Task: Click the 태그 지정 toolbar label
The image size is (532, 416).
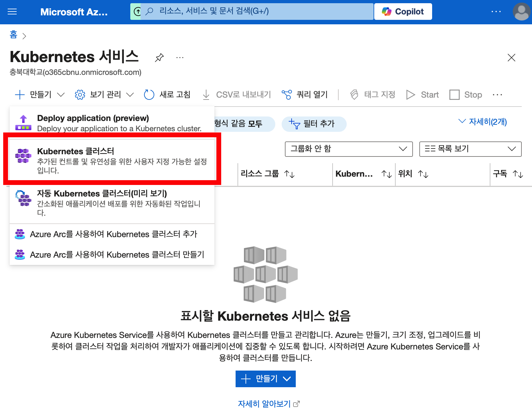Action: tap(380, 95)
